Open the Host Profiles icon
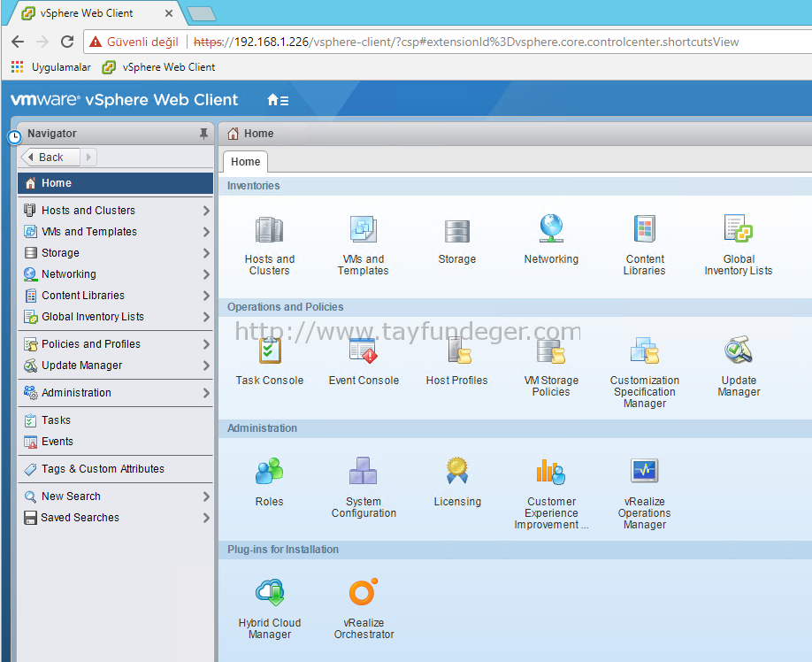 pyautogui.click(x=459, y=350)
